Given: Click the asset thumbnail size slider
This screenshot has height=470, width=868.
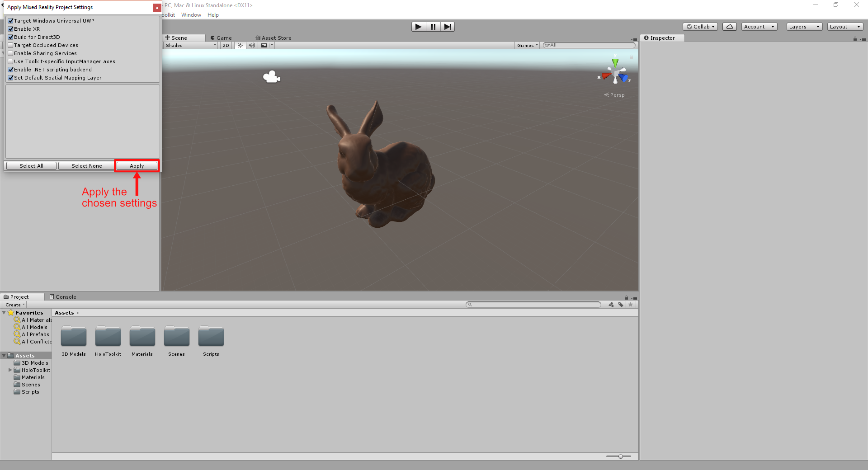Looking at the screenshot, I should [x=620, y=456].
